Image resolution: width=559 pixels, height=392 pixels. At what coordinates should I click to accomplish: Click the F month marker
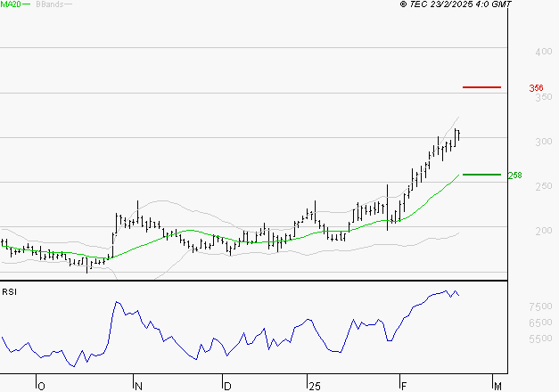404,387
